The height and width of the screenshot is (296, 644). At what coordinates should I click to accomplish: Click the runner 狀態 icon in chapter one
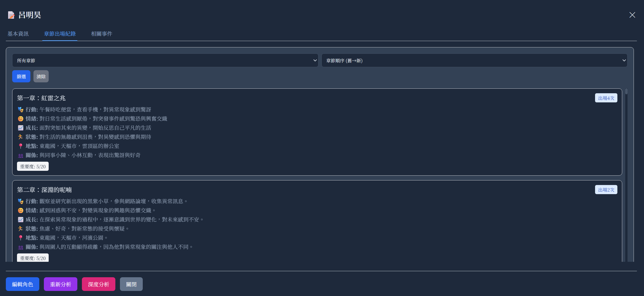(x=21, y=137)
